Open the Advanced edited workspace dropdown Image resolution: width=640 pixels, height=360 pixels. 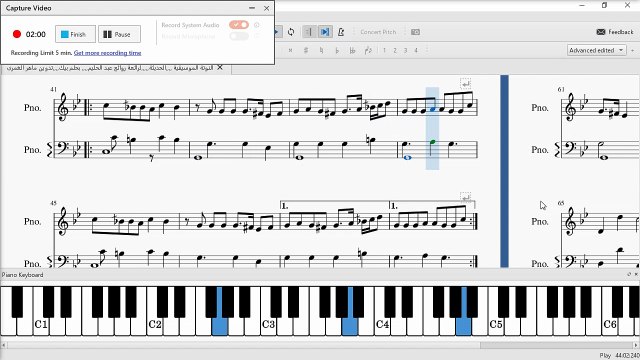596,50
